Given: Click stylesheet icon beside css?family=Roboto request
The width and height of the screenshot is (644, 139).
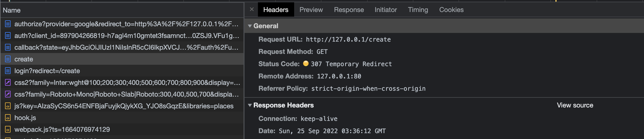Looking at the screenshot, I should (8, 94).
